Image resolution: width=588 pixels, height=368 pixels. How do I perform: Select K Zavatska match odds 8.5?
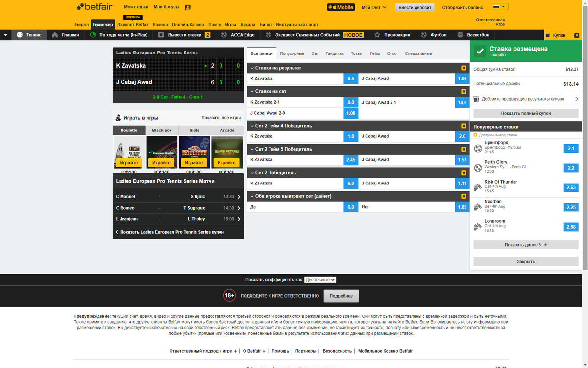click(351, 79)
